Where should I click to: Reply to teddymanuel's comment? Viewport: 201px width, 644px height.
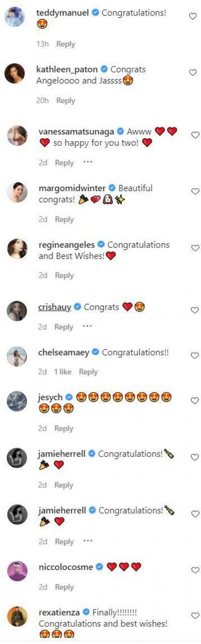66,44
